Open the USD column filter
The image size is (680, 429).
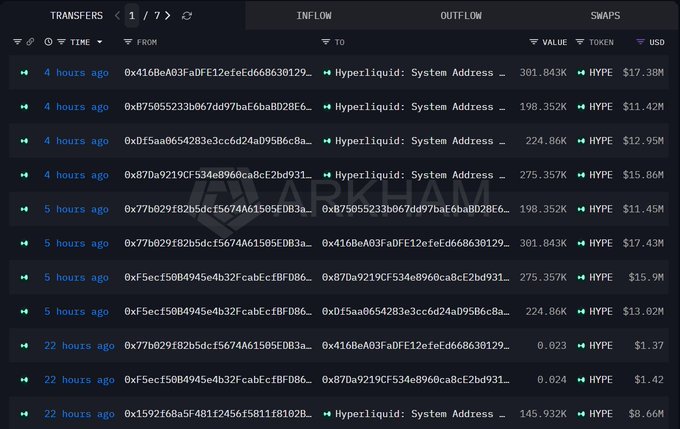coord(640,42)
